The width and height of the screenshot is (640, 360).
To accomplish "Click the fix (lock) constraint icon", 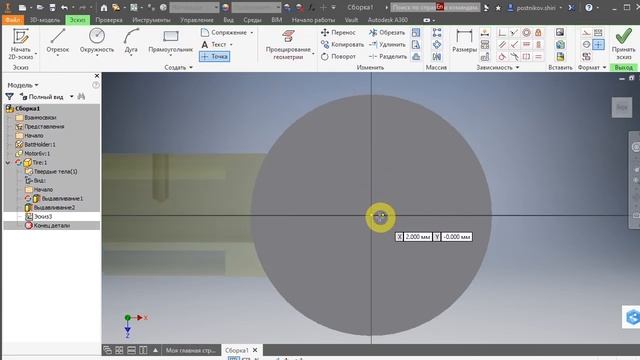I will (x=538, y=33).
